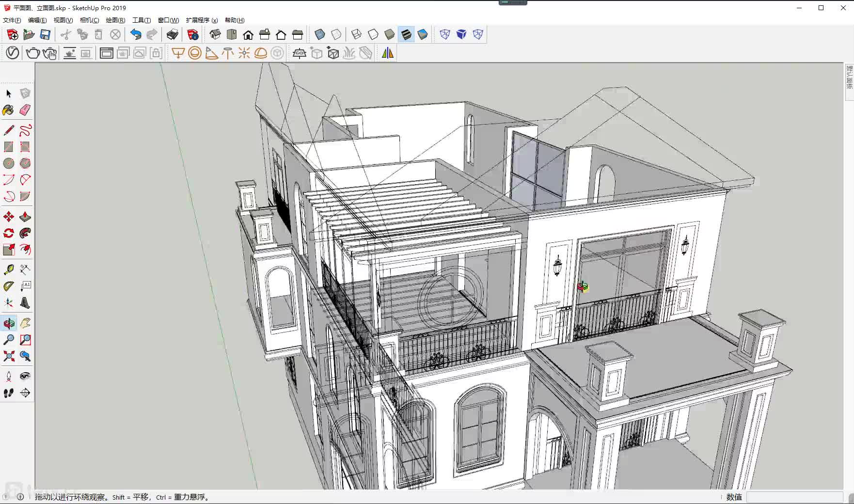Switch to top view
This screenshot has height=504, width=854.
click(x=232, y=34)
